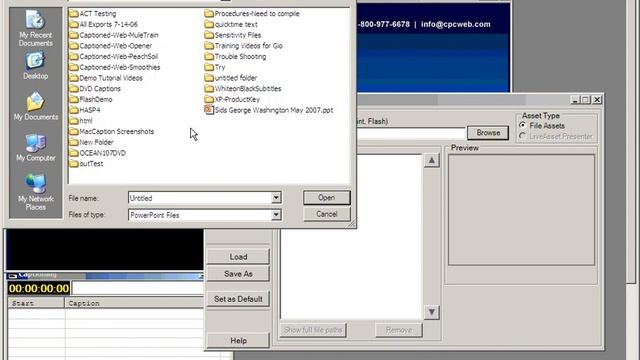Select Captioned-Web-PeachSoil folder
Viewport: 640px width, 360px height.
(114, 56)
